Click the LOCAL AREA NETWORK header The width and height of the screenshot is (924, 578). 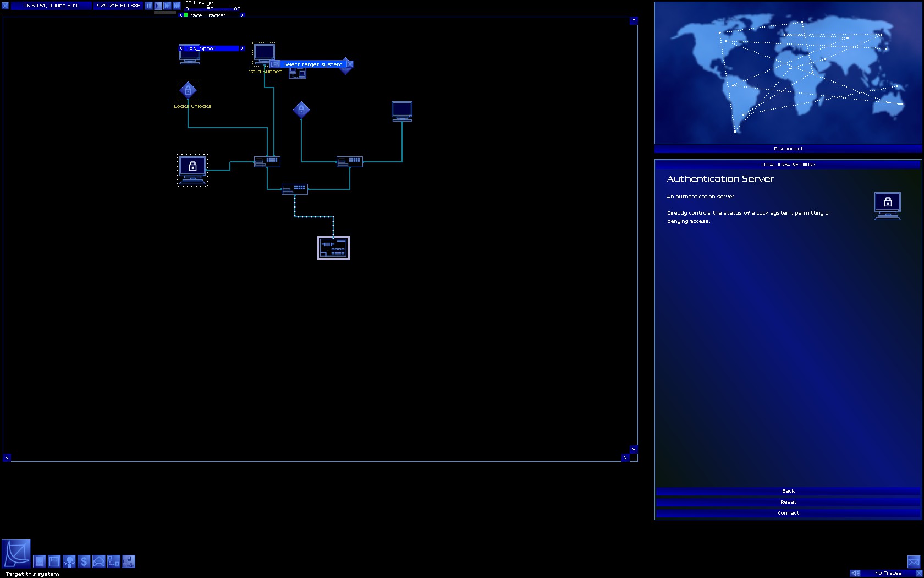(788, 165)
